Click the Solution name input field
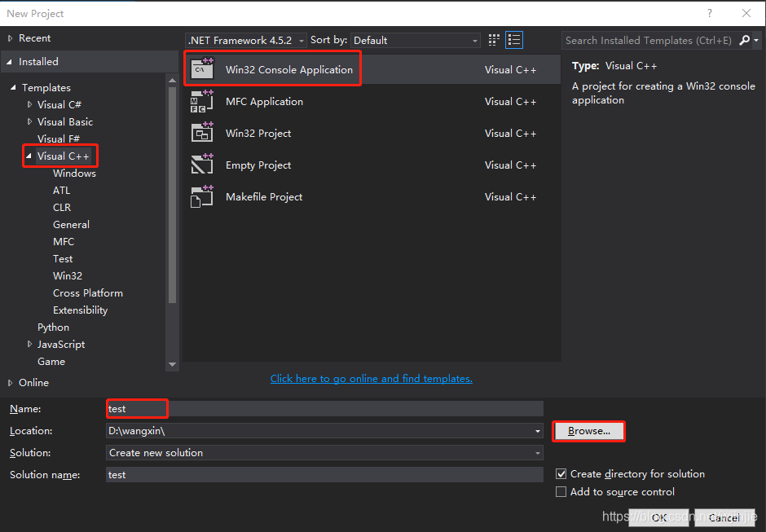 pyautogui.click(x=324, y=475)
